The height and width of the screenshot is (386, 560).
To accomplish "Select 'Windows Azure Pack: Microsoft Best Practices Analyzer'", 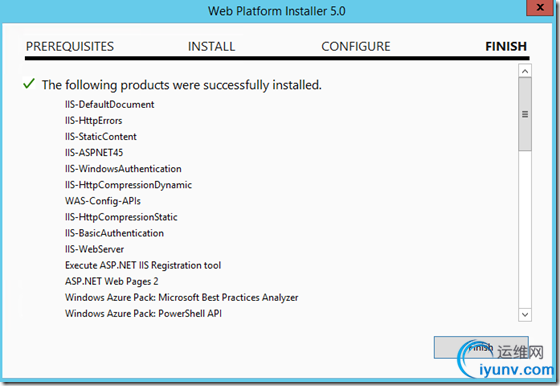I will [x=181, y=297].
